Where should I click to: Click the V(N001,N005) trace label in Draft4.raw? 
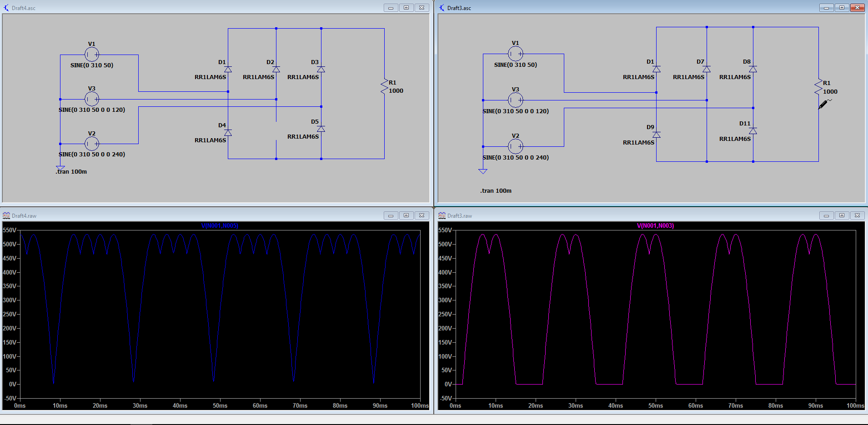click(x=220, y=226)
